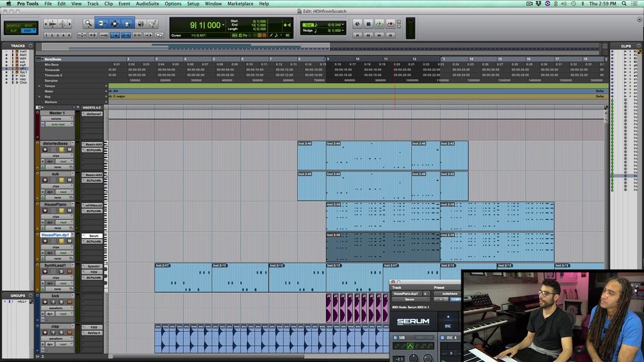The width and height of the screenshot is (644, 362).
Task: Select the Trim tool
Action: 101,24
